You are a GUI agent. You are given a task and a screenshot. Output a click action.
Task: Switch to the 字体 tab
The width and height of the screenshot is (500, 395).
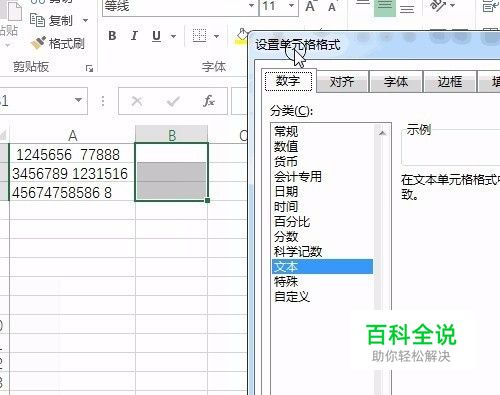tap(396, 82)
